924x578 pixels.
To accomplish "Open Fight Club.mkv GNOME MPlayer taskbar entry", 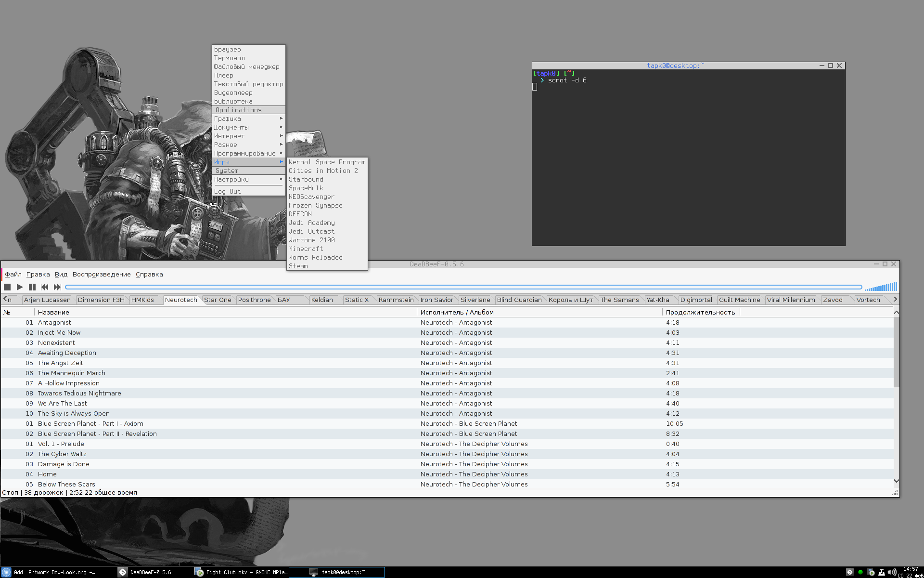I will (241, 572).
